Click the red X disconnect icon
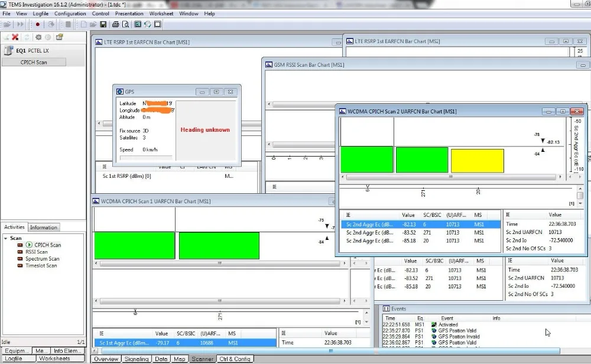The height and width of the screenshot is (364, 591). coord(15,37)
